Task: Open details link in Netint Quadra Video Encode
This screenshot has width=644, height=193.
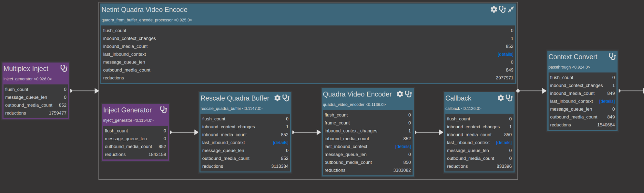Action: coord(505,54)
